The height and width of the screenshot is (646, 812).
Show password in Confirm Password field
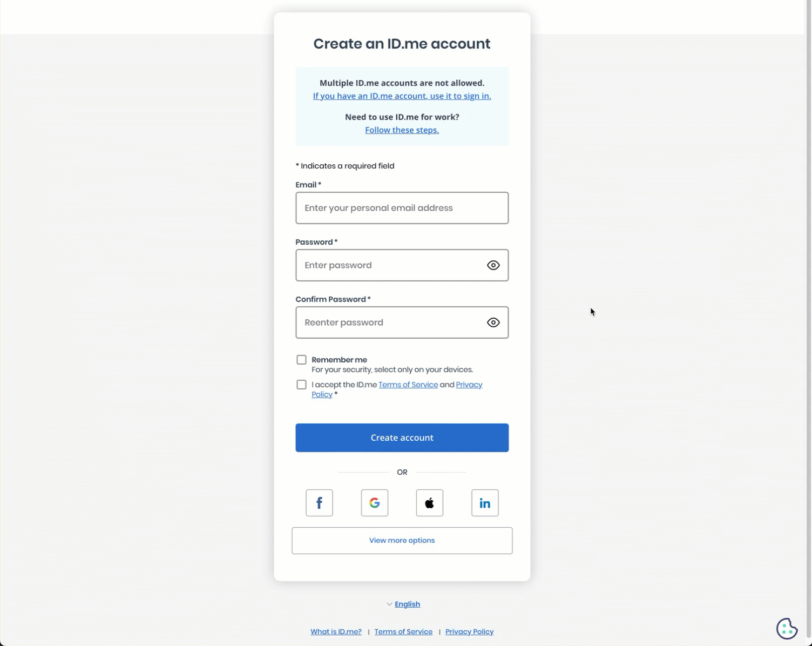click(x=493, y=322)
